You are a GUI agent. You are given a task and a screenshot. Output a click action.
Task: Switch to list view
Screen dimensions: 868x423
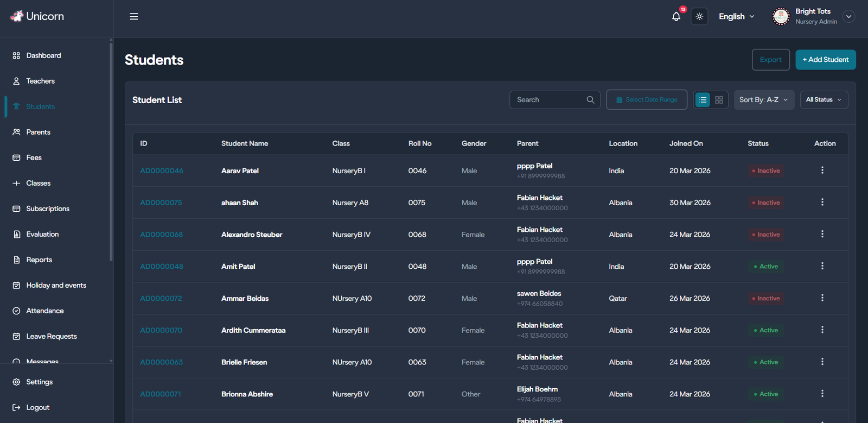pos(703,100)
